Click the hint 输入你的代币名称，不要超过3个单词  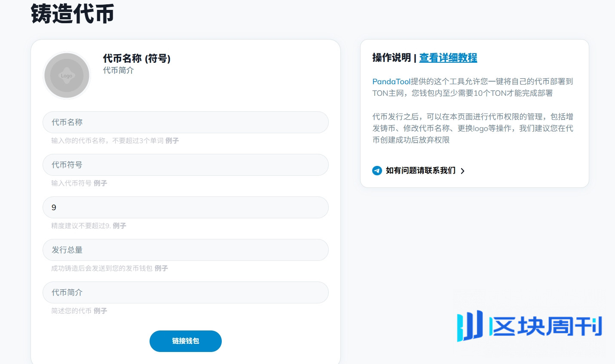click(107, 141)
